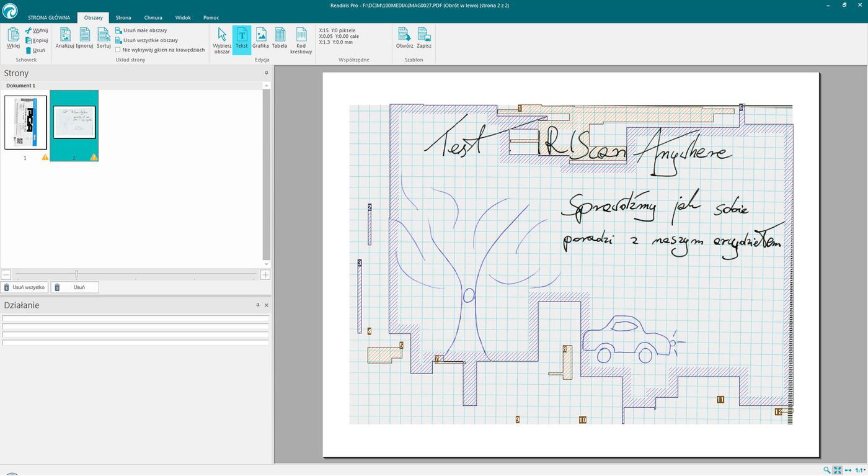Select the Kod kreskowy barcode tool
The image size is (868, 476).
point(301,40)
